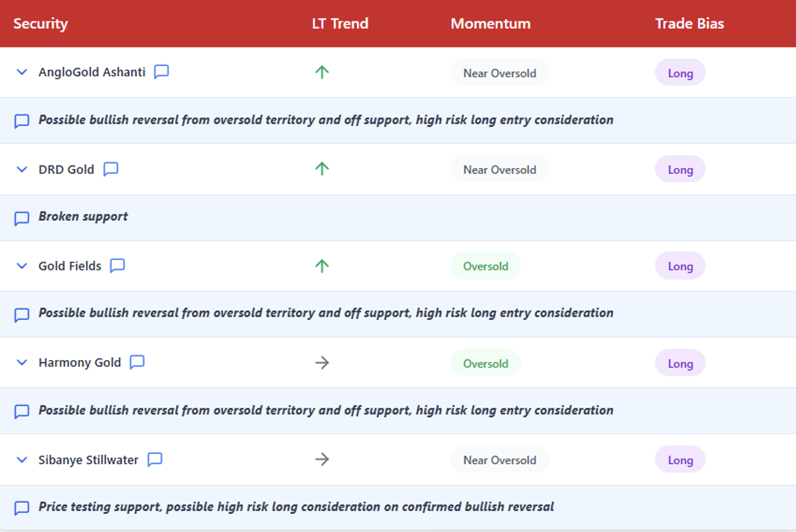This screenshot has width=796, height=532.
Task: Click the Trade Bias column header
Action: [689, 24]
